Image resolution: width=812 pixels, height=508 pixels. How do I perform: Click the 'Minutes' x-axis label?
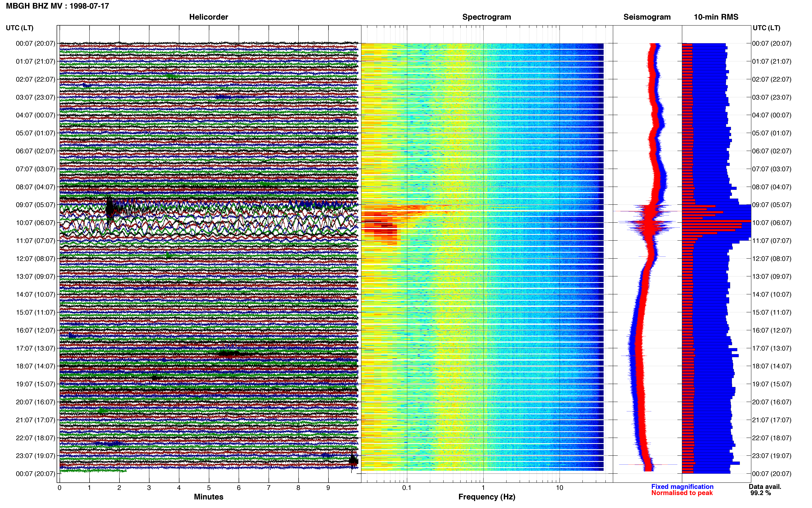click(x=209, y=497)
